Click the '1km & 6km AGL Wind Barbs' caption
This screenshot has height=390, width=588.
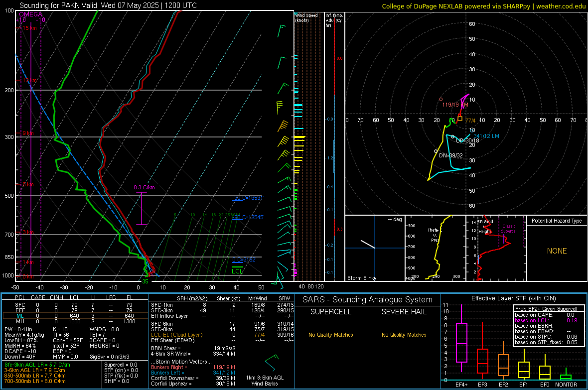click(265, 381)
